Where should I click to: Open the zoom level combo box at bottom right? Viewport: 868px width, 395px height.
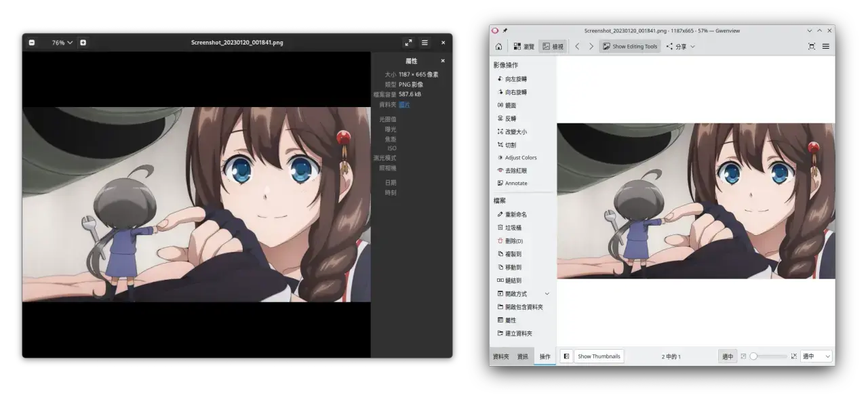pos(816,356)
